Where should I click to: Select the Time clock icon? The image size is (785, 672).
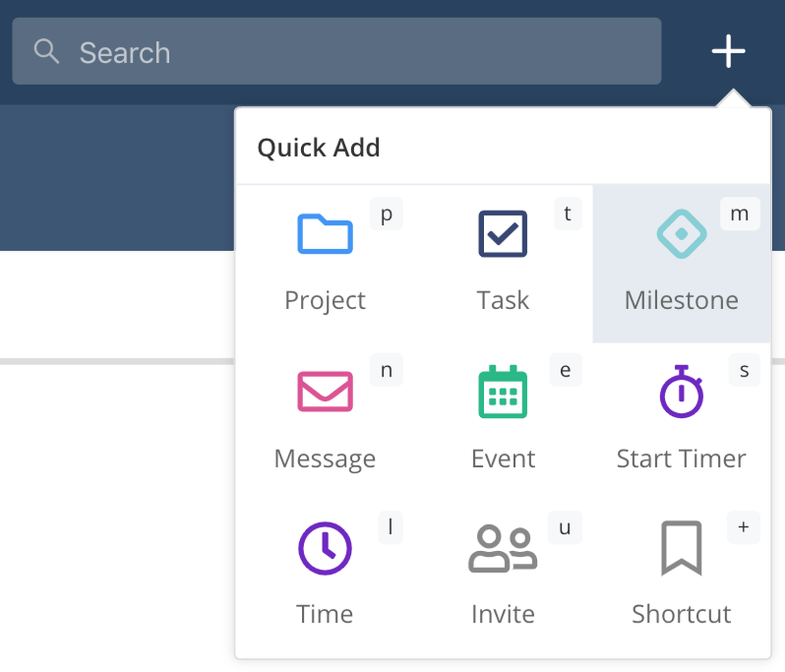[x=325, y=549]
